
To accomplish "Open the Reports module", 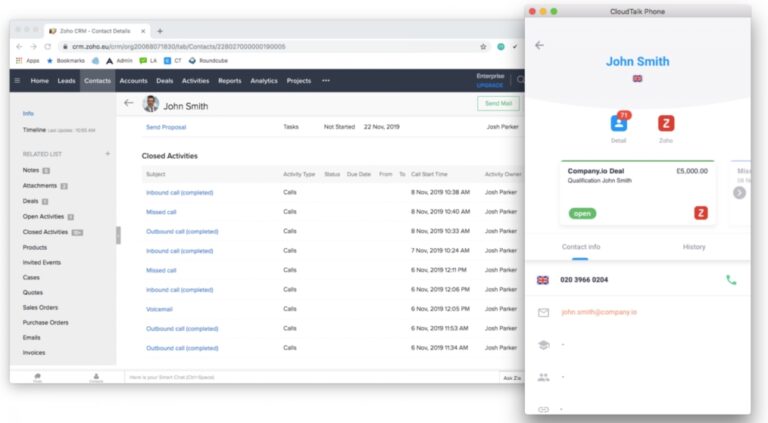I will (x=230, y=81).
